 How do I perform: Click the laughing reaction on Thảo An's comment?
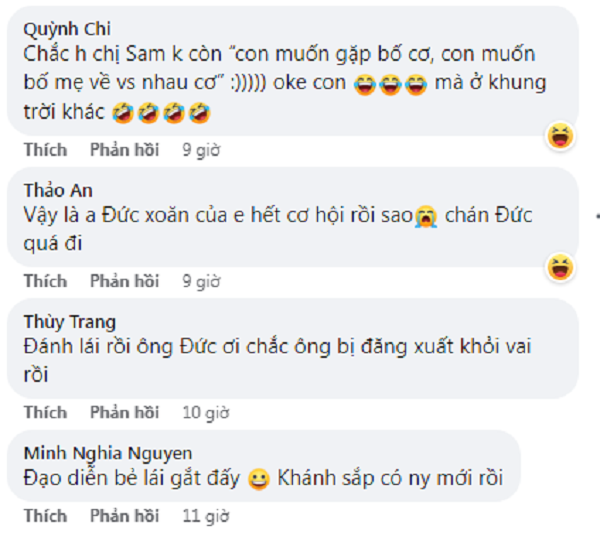(560, 267)
